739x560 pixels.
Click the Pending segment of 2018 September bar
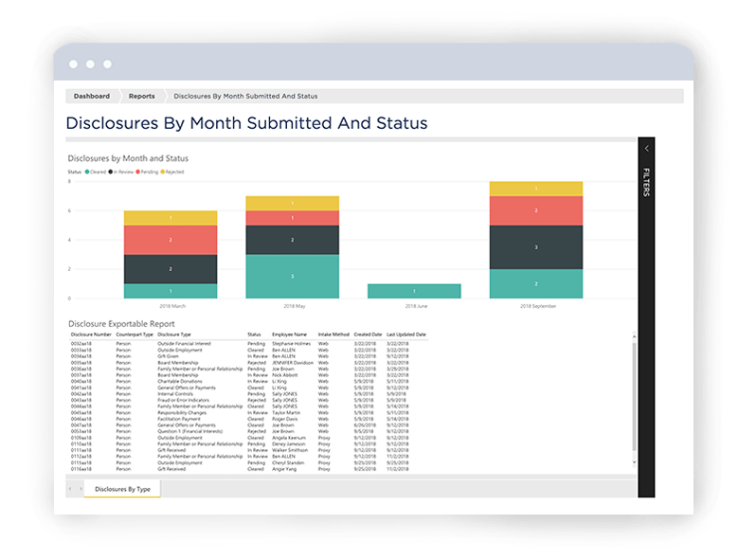(x=536, y=210)
